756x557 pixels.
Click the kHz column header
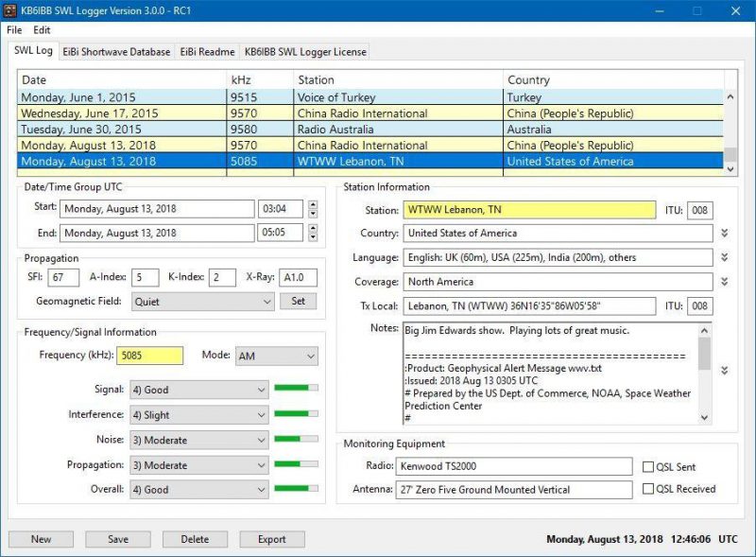260,79
